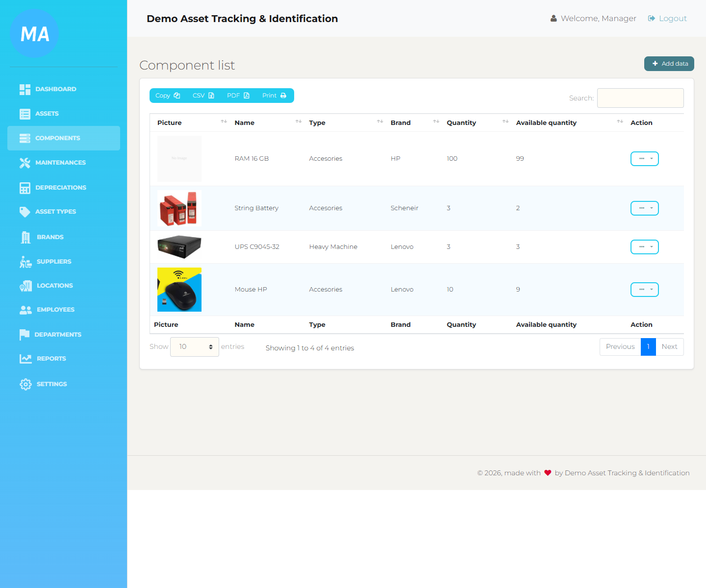Sort by Name column arrows

click(299, 122)
